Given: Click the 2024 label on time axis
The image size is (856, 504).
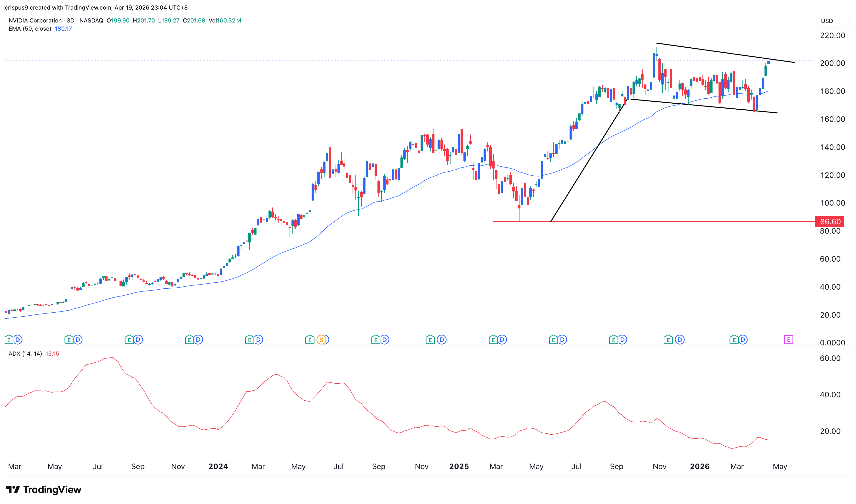Looking at the screenshot, I should [218, 466].
